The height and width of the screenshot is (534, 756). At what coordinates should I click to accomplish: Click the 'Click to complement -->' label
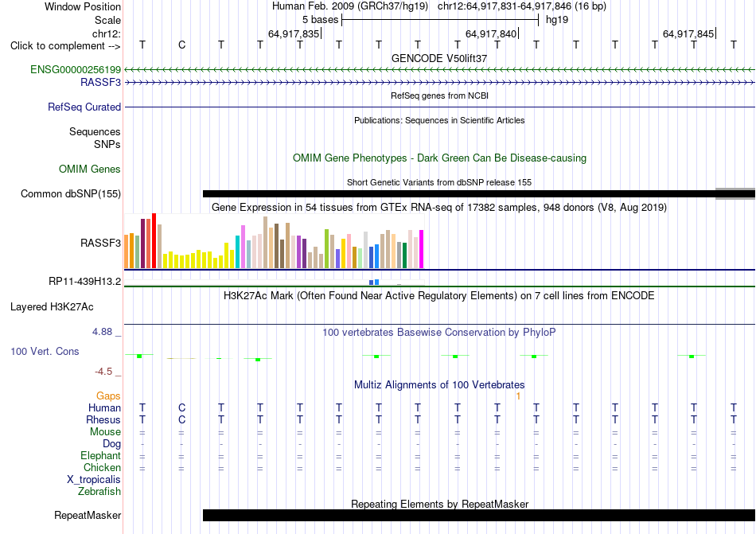pos(65,46)
